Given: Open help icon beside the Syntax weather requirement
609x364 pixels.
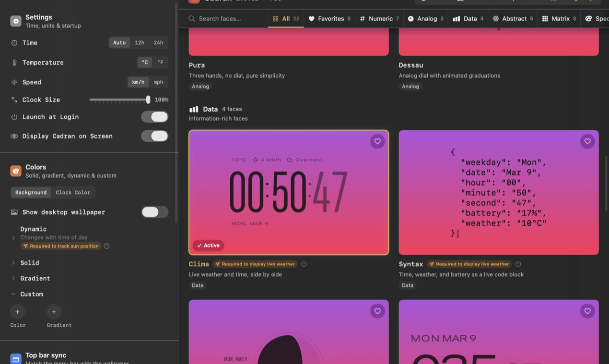Looking at the screenshot, I should click(518, 264).
